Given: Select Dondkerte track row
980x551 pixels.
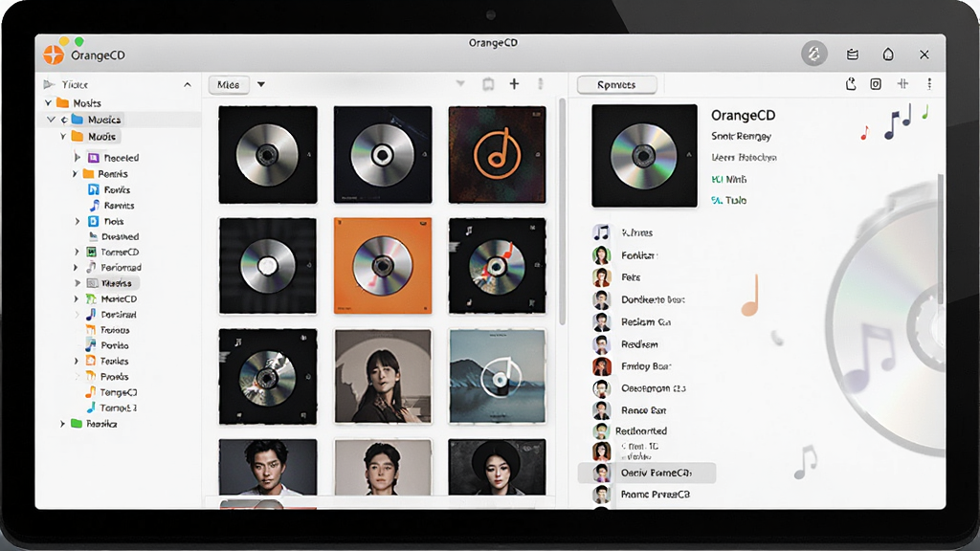Looking at the screenshot, I should pos(638,299).
